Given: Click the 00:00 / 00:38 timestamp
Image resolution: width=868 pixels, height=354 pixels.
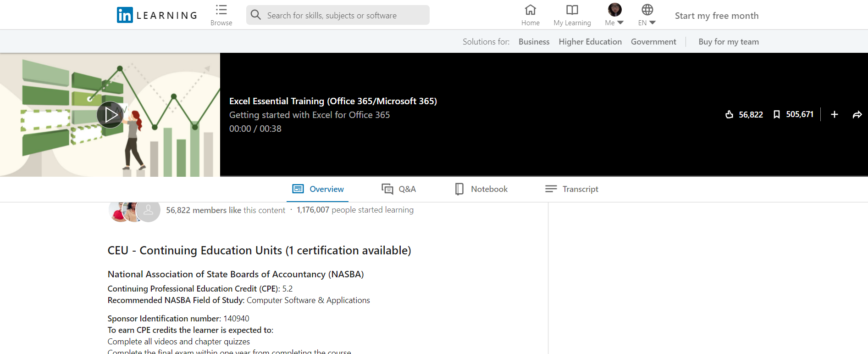Looking at the screenshot, I should (255, 129).
